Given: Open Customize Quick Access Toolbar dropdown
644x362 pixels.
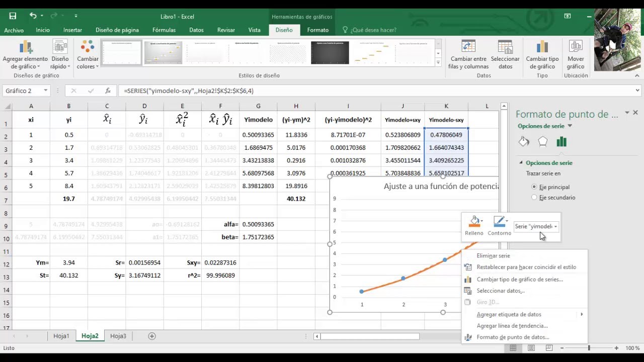Looking at the screenshot, I should pyautogui.click(x=75, y=16).
